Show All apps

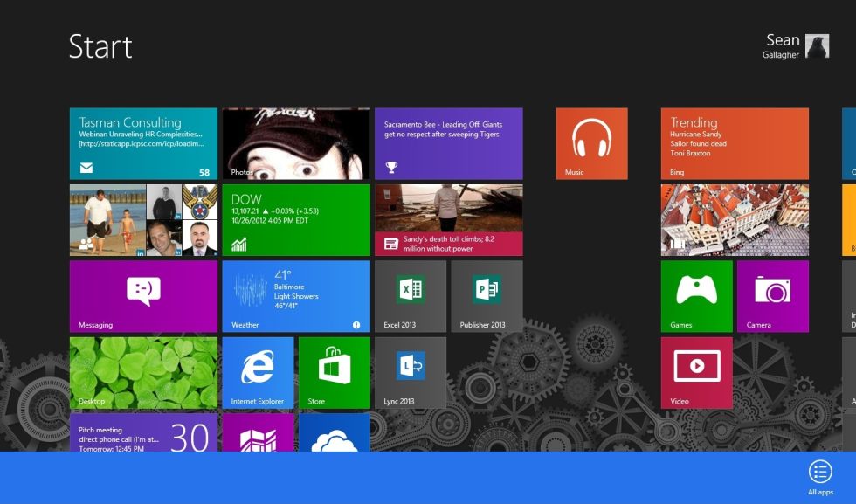point(819,473)
